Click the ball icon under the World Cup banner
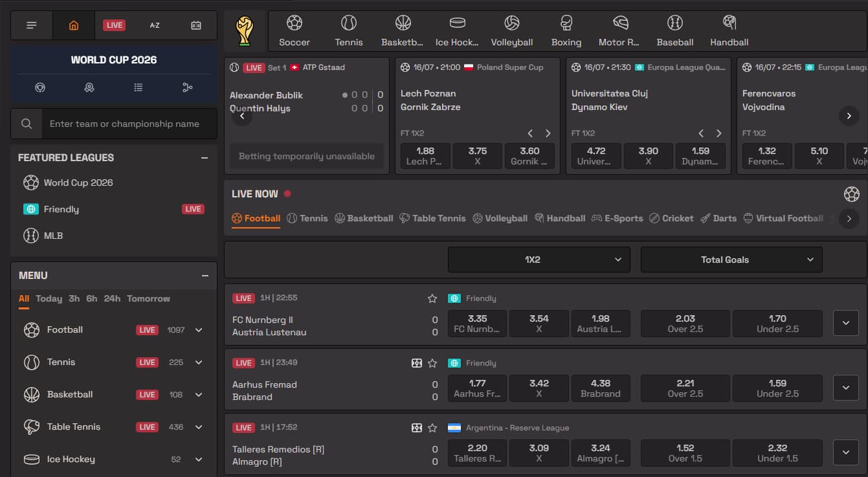868x477 pixels. tap(40, 87)
